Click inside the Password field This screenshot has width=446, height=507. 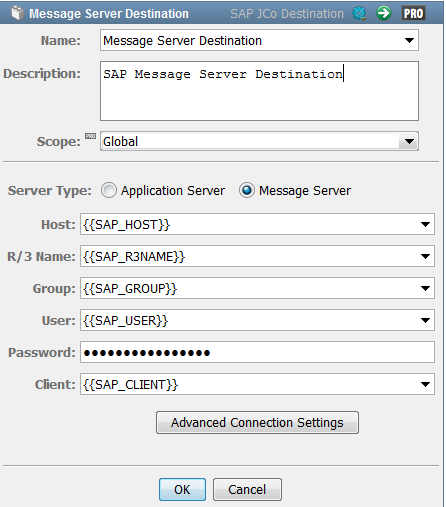point(257,352)
